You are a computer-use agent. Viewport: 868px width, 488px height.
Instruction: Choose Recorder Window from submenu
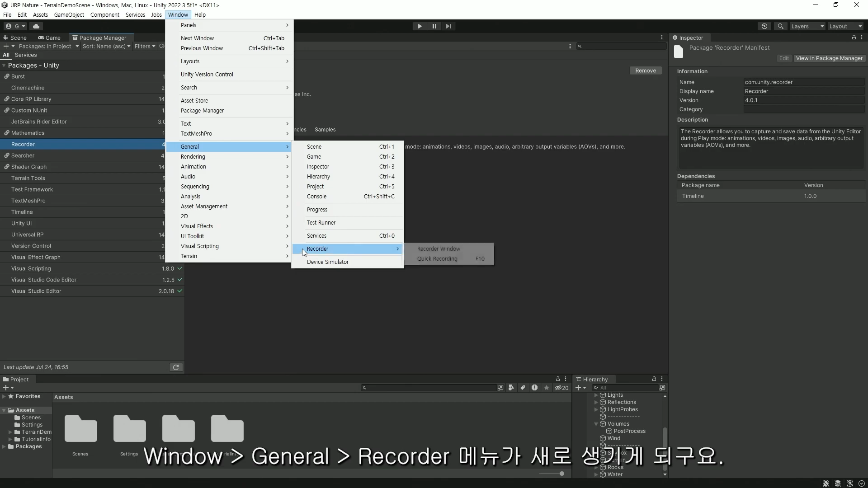tap(438, 249)
